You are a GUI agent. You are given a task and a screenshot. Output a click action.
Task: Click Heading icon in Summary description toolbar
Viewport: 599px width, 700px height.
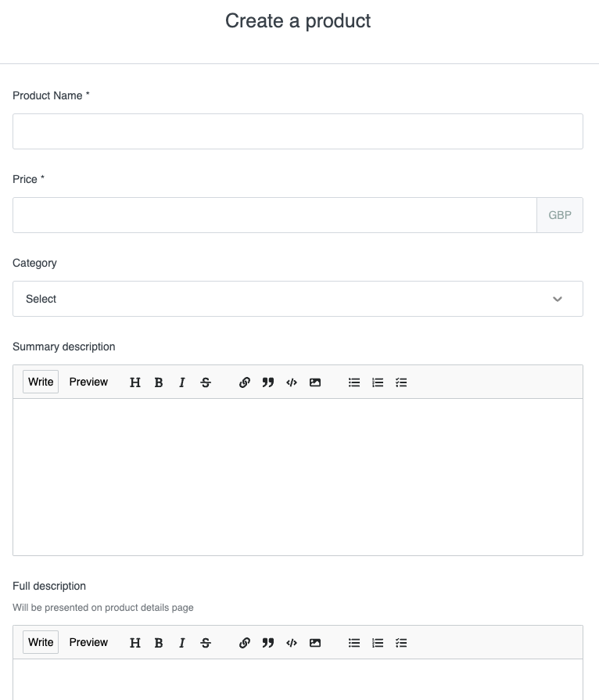(x=135, y=382)
